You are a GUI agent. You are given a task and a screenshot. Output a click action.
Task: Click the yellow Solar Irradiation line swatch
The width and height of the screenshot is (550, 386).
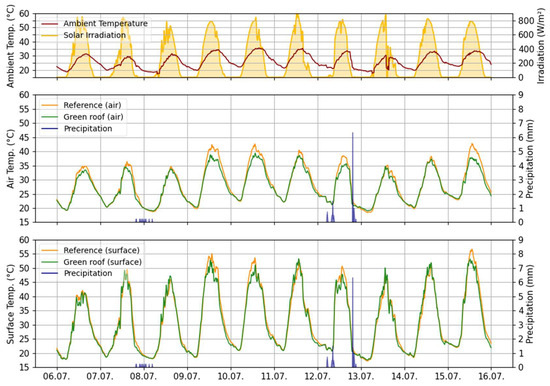tap(49, 35)
